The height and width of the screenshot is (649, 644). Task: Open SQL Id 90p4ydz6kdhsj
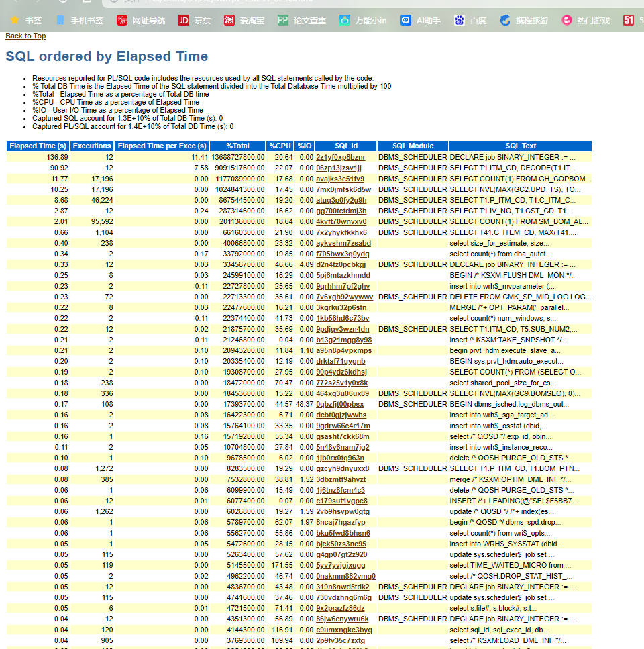click(341, 372)
